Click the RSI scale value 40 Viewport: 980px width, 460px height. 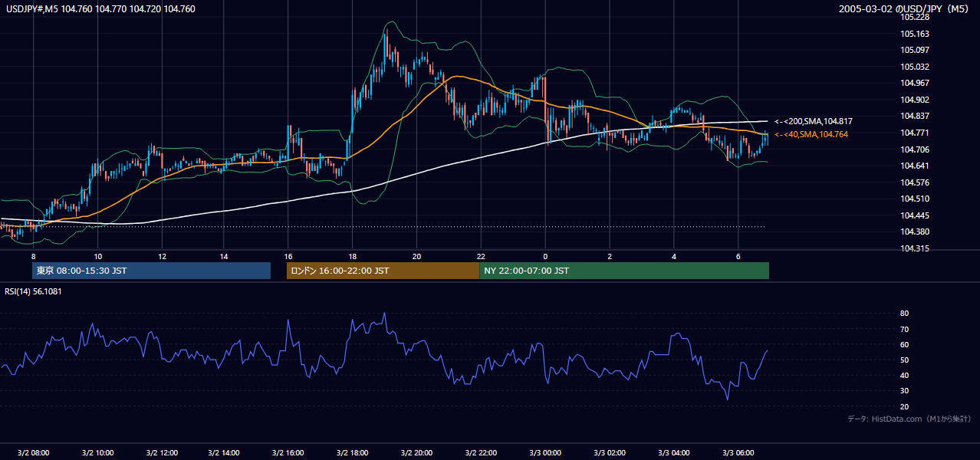click(904, 375)
